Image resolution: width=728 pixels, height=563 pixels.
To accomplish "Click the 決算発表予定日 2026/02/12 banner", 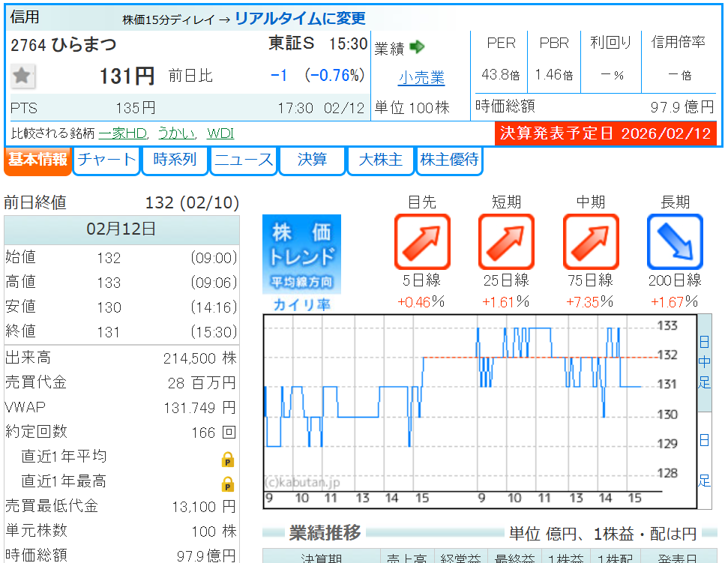I will 606,133.
